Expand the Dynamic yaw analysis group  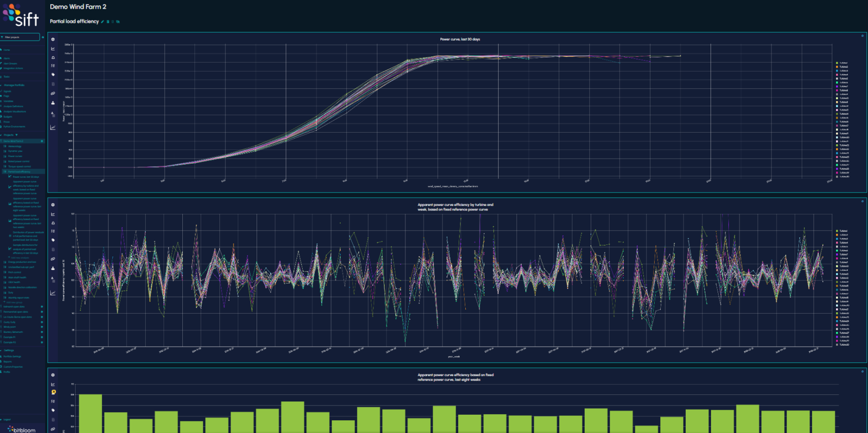[15, 151]
